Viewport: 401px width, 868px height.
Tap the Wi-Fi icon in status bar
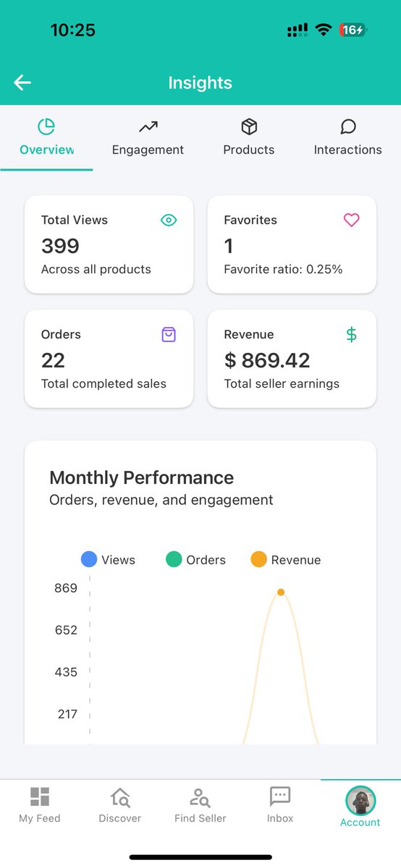point(324,30)
